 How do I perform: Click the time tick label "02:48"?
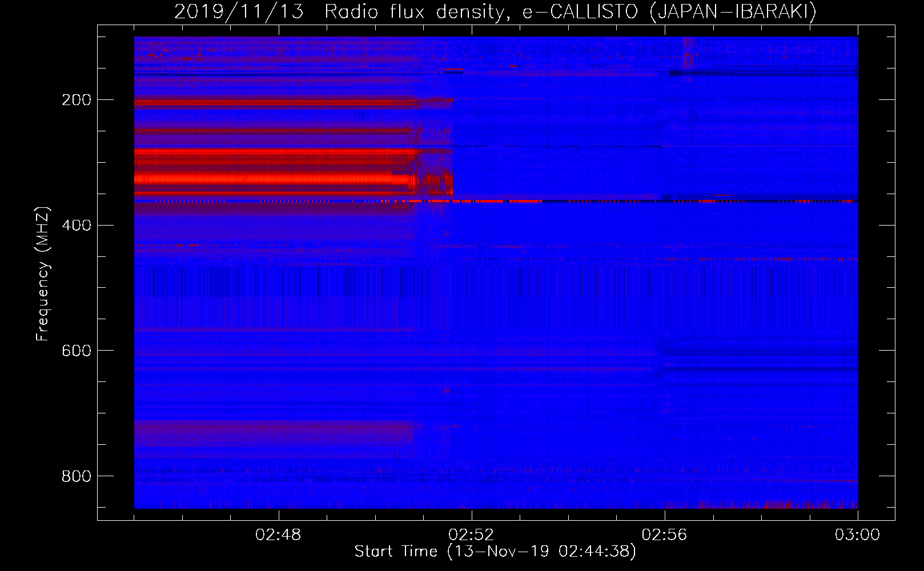coord(278,535)
